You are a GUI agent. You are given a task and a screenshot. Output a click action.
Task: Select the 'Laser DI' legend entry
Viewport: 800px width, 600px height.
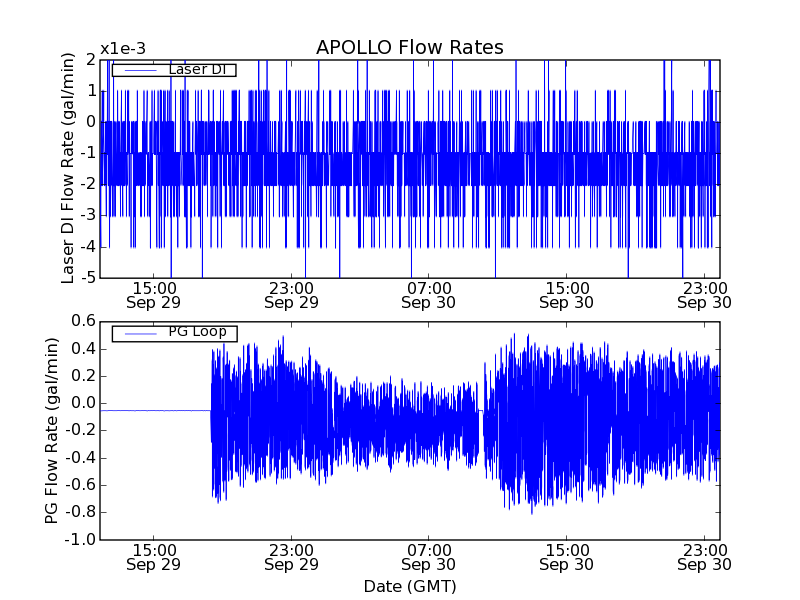(x=174, y=69)
